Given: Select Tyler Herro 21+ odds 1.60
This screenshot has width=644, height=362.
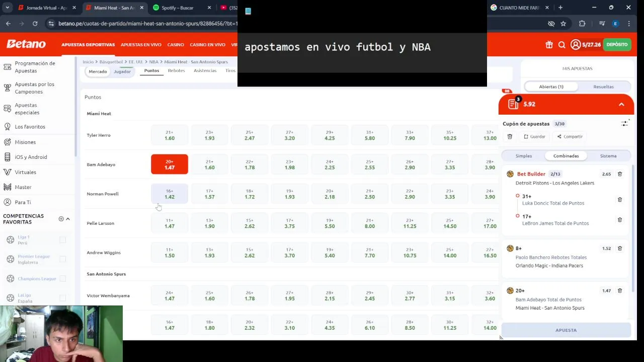Looking at the screenshot, I should pyautogui.click(x=170, y=135).
